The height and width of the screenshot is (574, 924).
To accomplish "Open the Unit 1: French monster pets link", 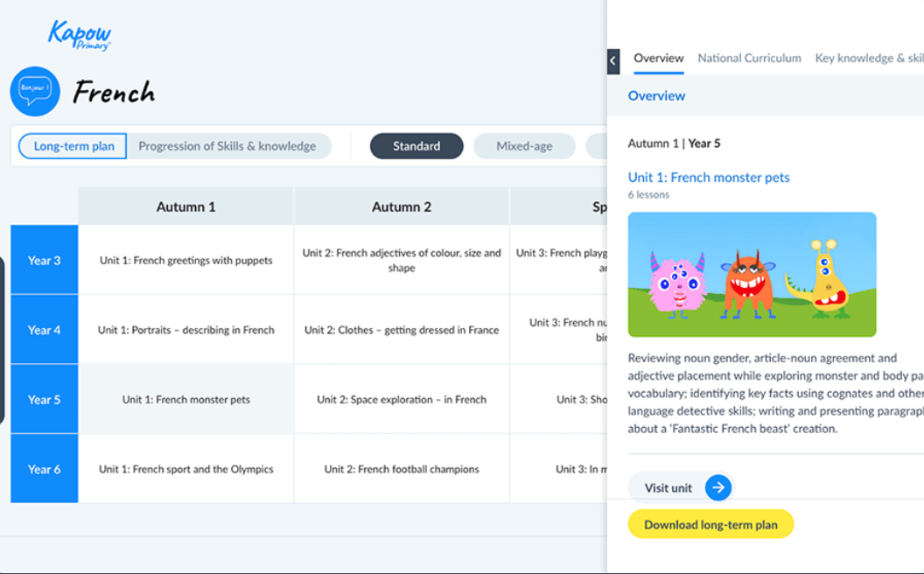I will click(709, 178).
